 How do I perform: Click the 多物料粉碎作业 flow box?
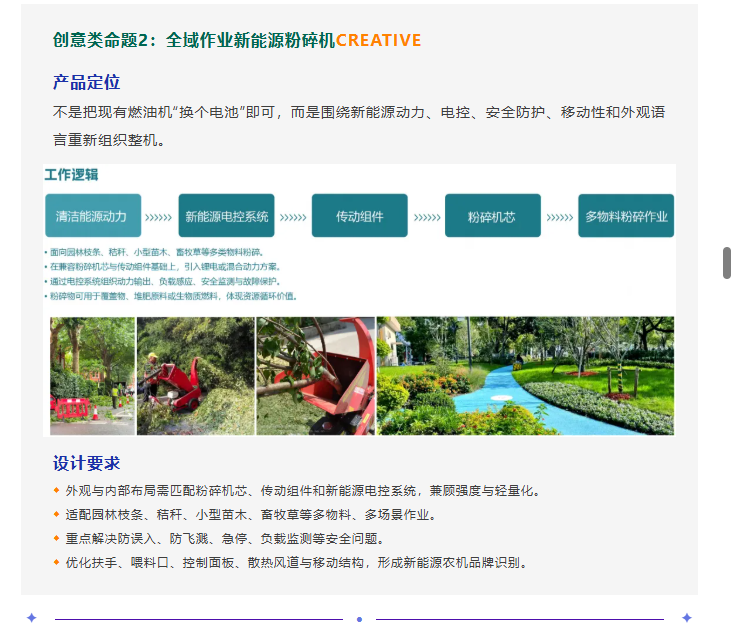pos(626,216)
